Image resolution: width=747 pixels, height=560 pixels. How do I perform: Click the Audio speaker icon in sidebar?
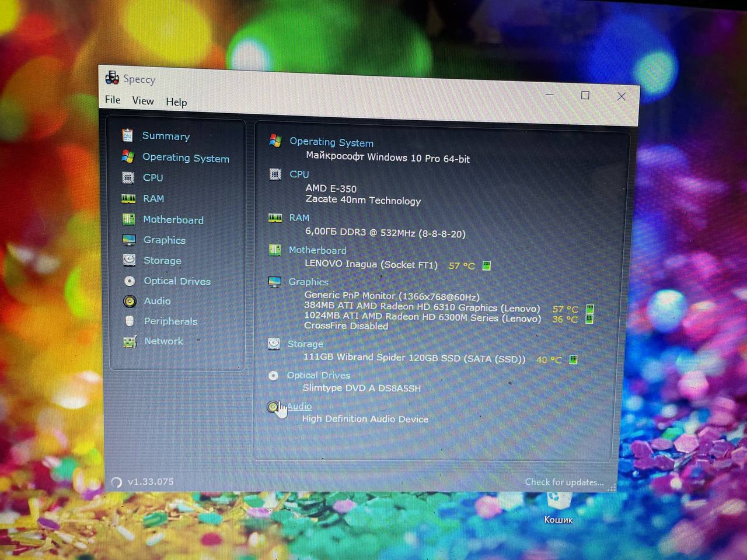pyautogui.click(x=130, y=301)
